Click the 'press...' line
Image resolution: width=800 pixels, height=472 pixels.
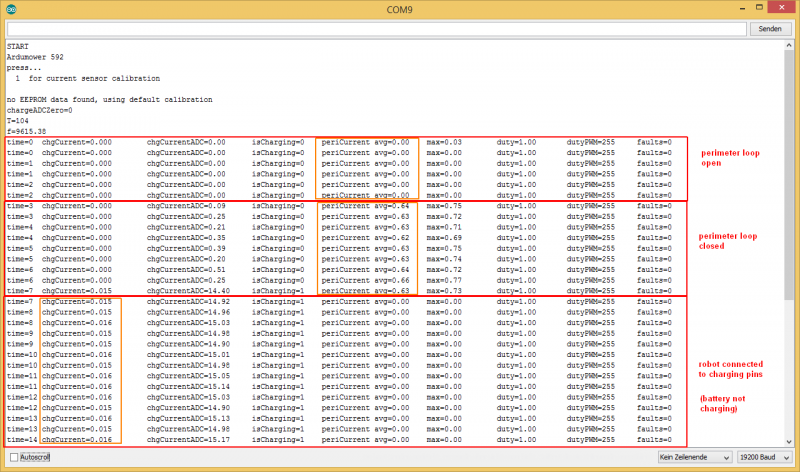pos(24,68)
